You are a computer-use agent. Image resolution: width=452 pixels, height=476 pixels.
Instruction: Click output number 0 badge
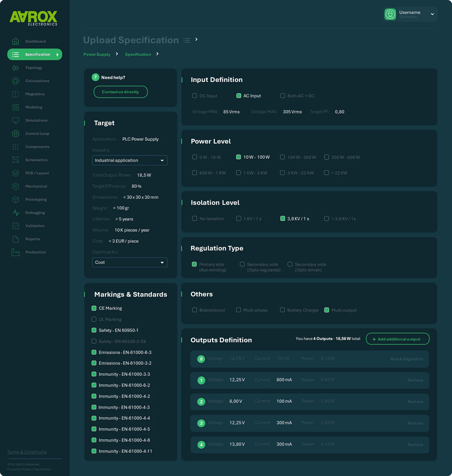(x=201, y=359)
